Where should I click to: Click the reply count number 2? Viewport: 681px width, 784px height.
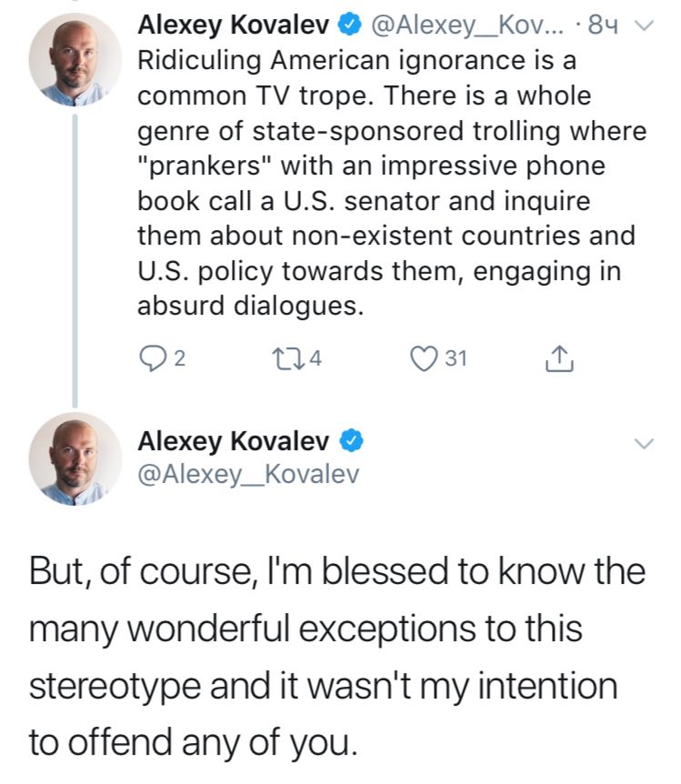180,359
